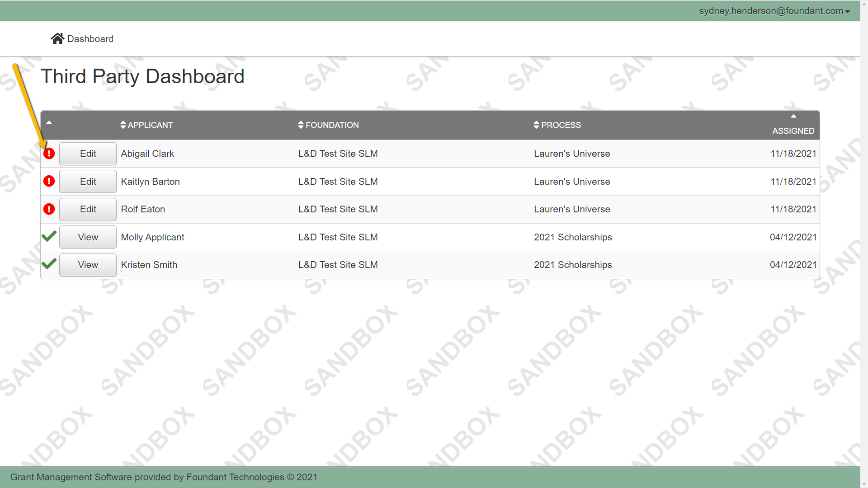Click the sort arrows next to APPLICANT
The image size is (868, 488).
click(x=123, y=125)
